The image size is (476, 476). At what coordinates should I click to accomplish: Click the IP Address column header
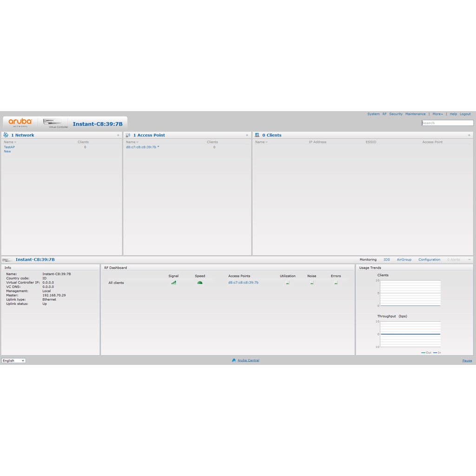[x=317, y=142]
